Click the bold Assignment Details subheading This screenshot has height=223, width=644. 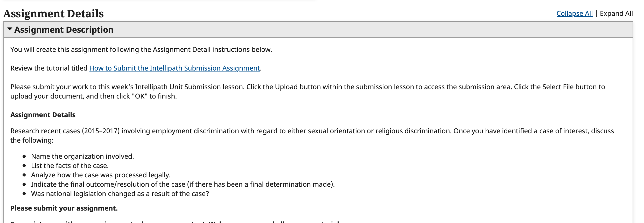(43, 115)
